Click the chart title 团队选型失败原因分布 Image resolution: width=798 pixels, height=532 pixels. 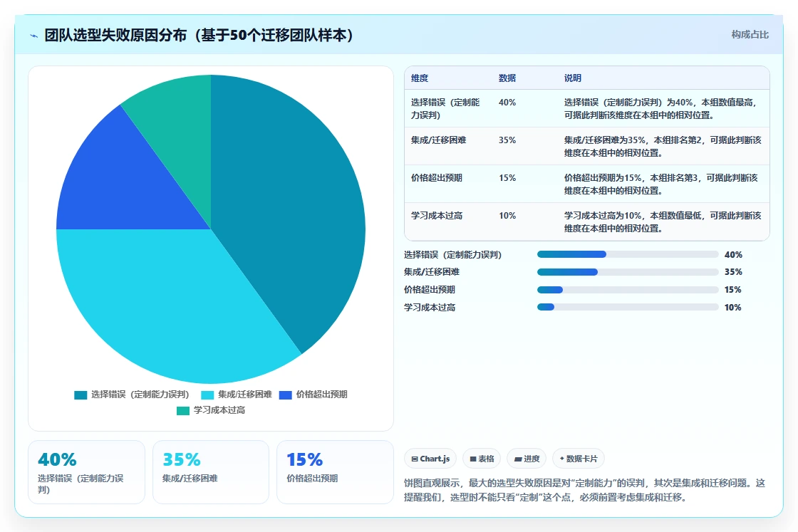[x=199, y=35]
